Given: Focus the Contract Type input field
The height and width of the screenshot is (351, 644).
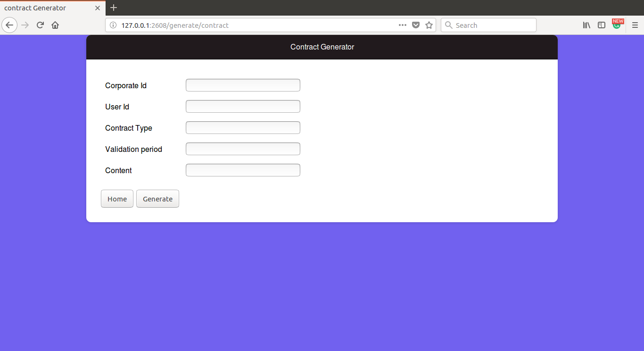Looking at the screenshot, I should point(243,128).
